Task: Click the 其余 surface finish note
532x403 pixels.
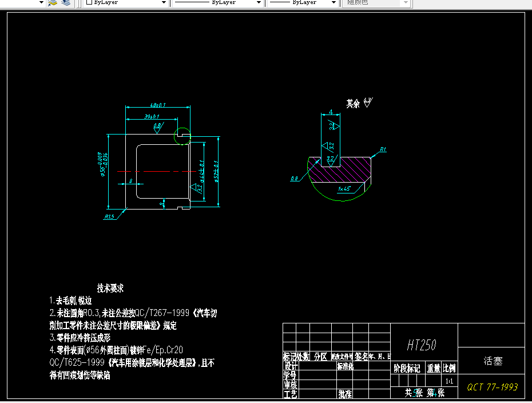Action: point(359,103)
